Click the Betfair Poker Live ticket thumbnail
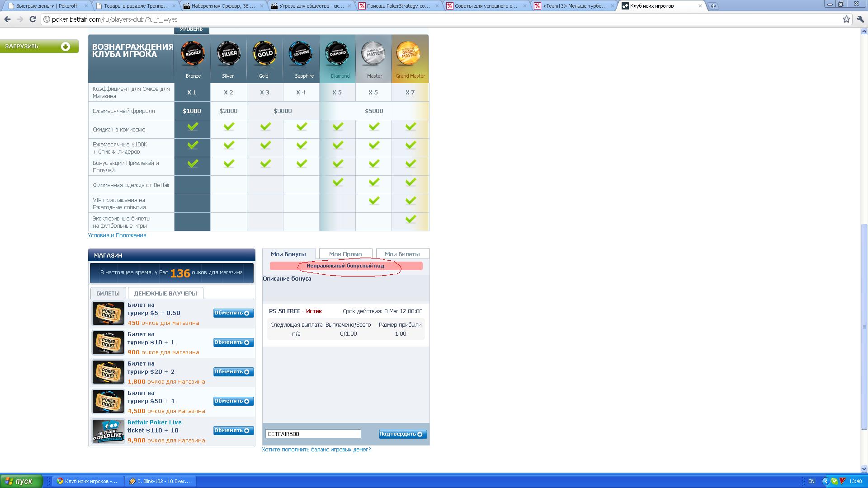 108,431
